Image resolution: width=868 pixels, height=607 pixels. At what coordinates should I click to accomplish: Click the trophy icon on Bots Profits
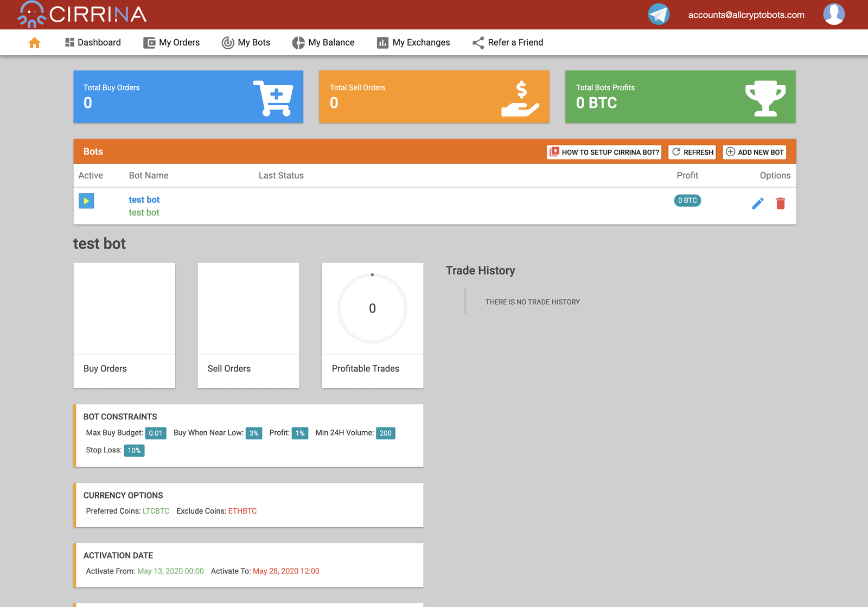pyautogui.click(x=765, y=98)
